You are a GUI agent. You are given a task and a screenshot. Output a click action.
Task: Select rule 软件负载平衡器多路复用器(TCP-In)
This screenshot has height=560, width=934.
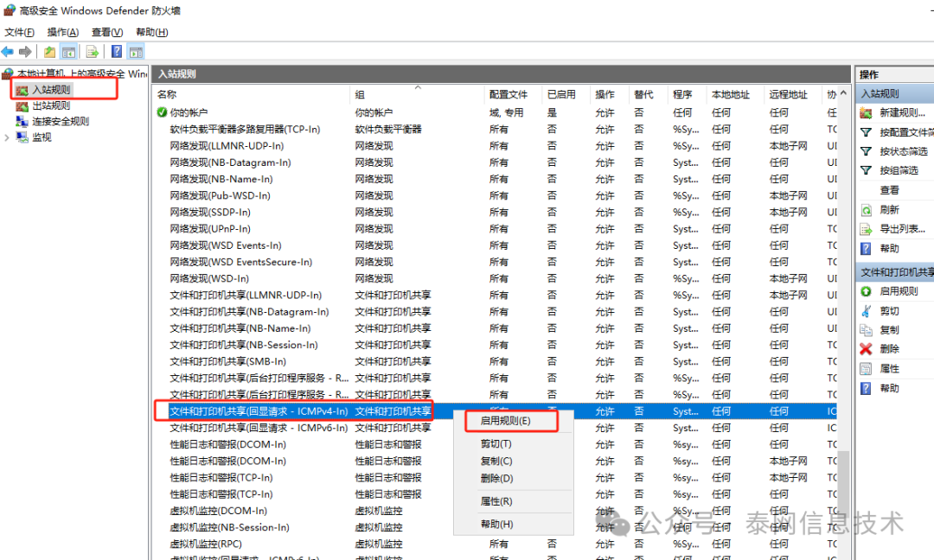pos(245,129)
